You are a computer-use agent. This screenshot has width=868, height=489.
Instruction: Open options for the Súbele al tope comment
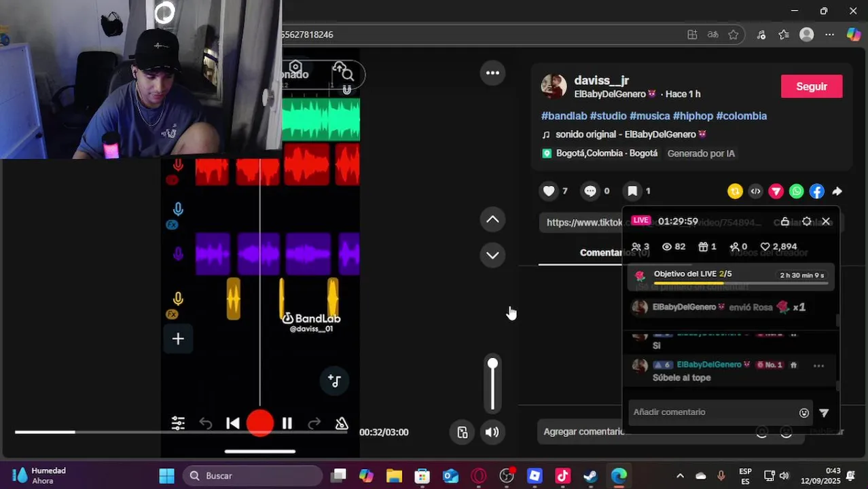[x=818, y=365]
